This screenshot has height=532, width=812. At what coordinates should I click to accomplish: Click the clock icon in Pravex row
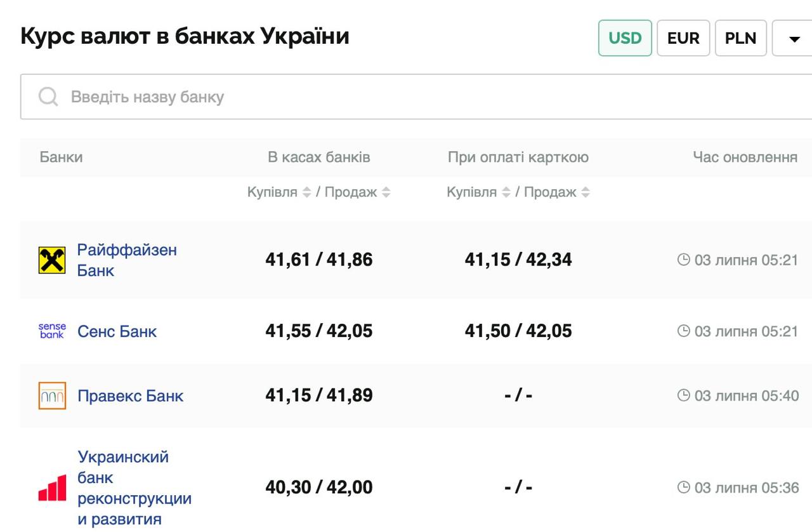tap(683, 396)
